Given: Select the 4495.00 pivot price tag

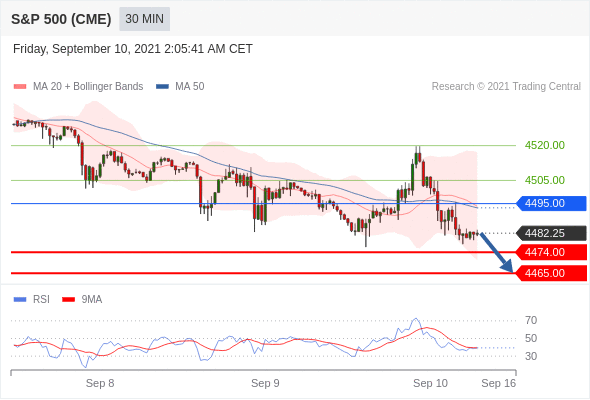Looking at the screenshot, I should tap(551, 204).
